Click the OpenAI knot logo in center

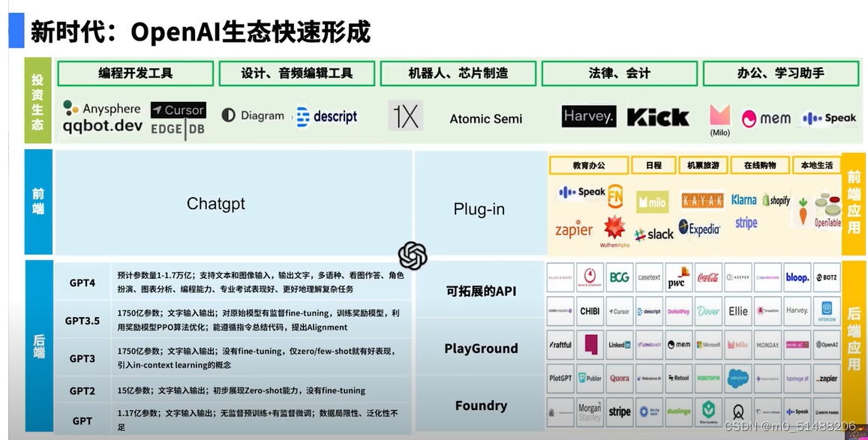click(x=413, y=256)
